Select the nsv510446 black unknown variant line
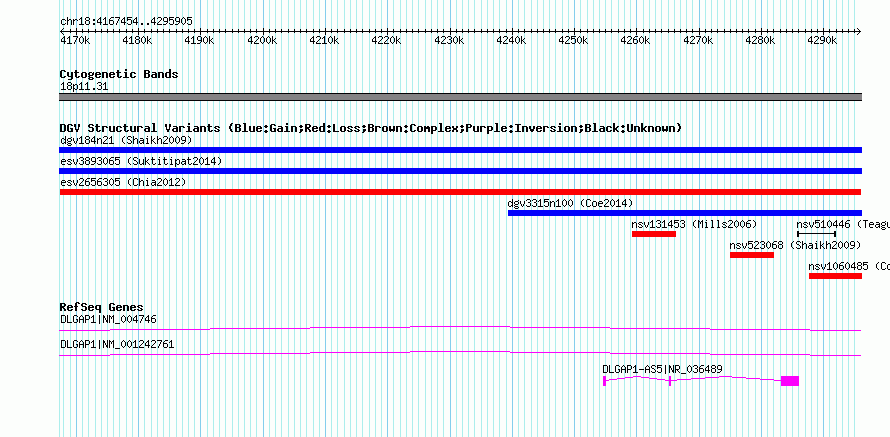This screenshot has height=437, width=890. [816, 234]
